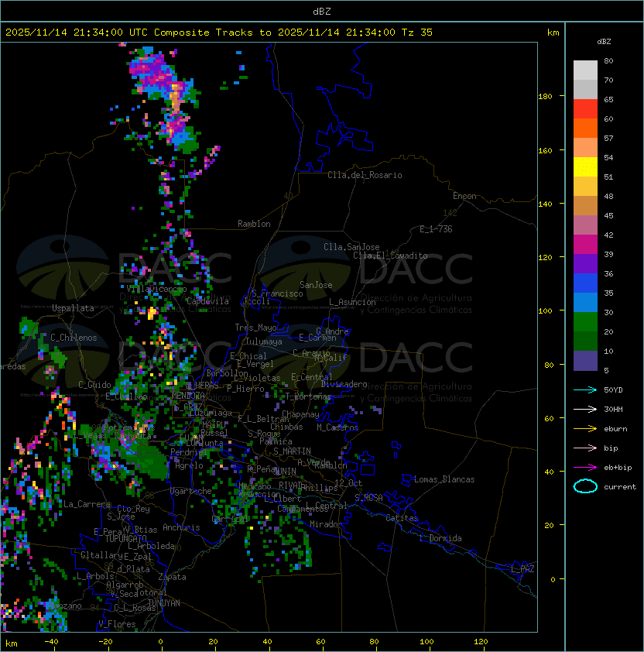Screen dimensions: 644x652
Task: Click the 'L_Asuncion' map label
Action: coord(352,302)
